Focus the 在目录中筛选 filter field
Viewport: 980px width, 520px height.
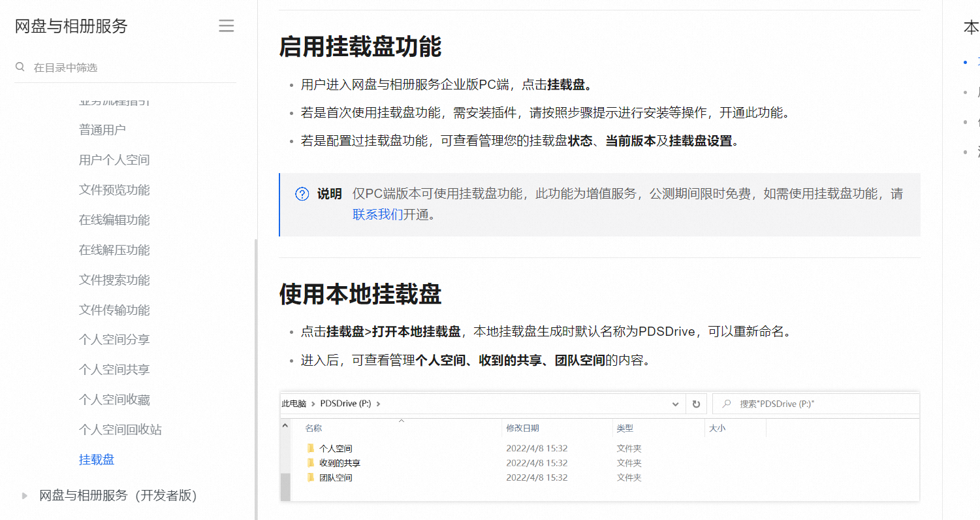tap(125, 67)
